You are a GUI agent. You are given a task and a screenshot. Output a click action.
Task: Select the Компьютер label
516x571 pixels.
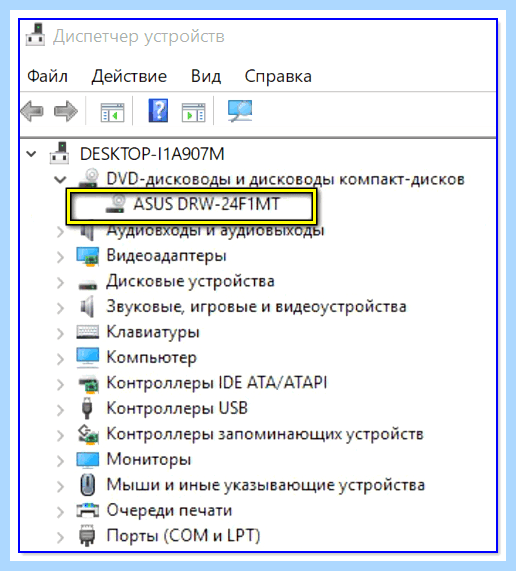[x=151, y=358]
